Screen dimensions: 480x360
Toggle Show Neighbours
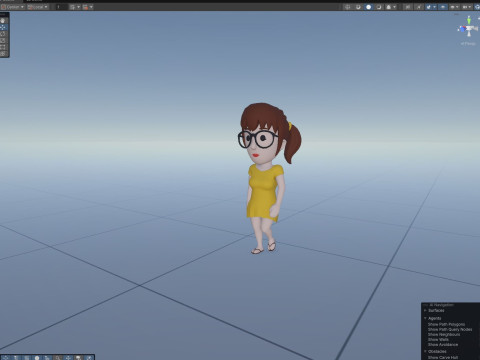pyautogui.click(x=444, y=334)
